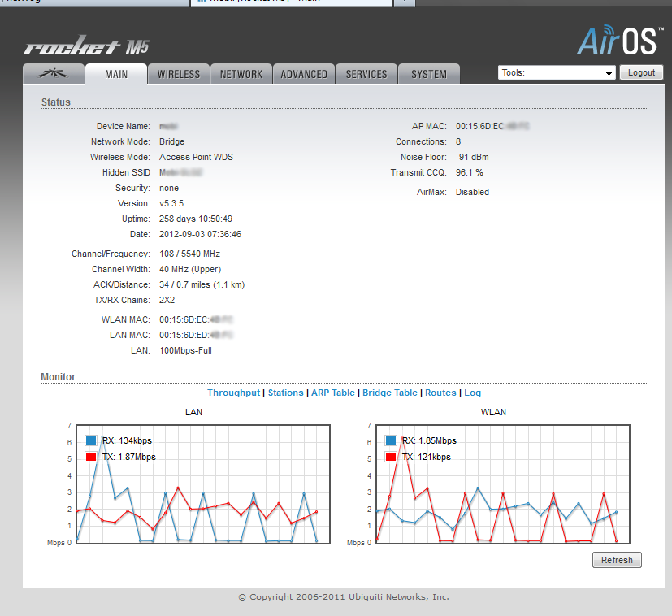
Task: Expand the Tools dropdown
Action: click(557, 73)
